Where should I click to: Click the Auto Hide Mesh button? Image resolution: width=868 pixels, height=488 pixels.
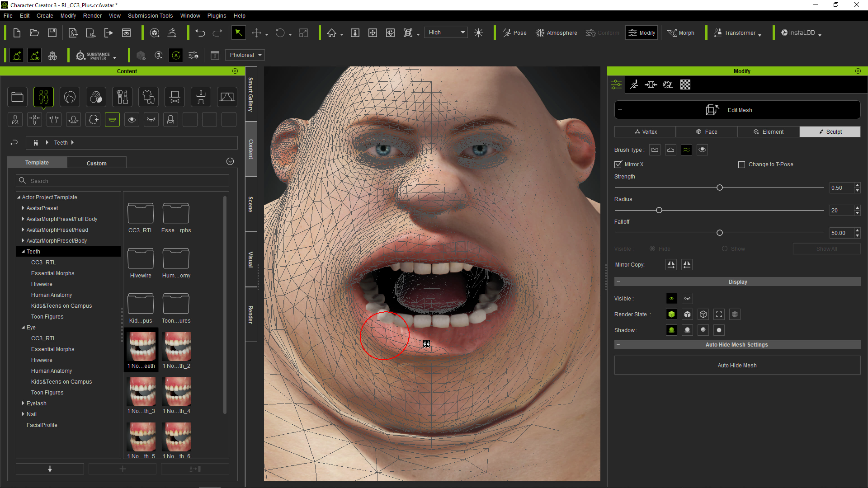[737, 365]
